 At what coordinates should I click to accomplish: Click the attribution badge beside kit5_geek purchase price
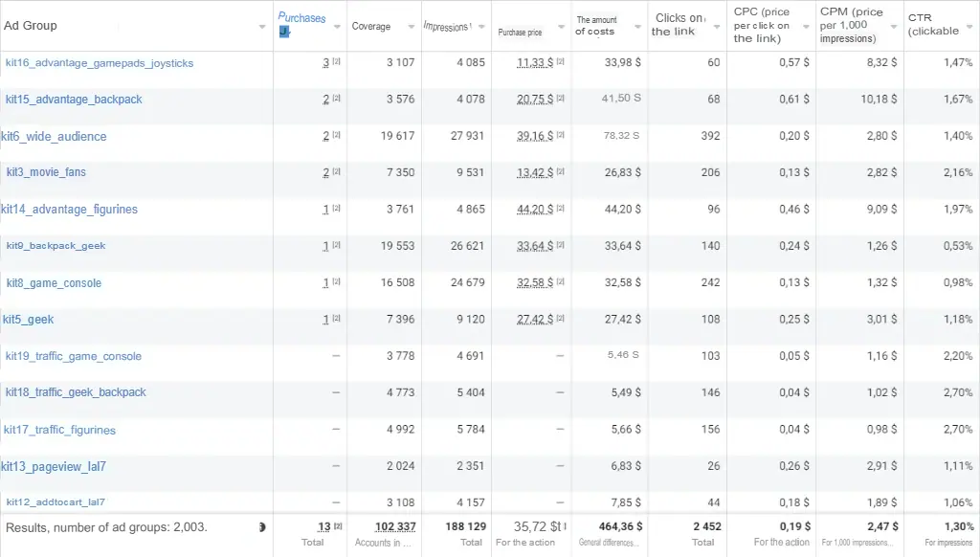coord(561,320)
